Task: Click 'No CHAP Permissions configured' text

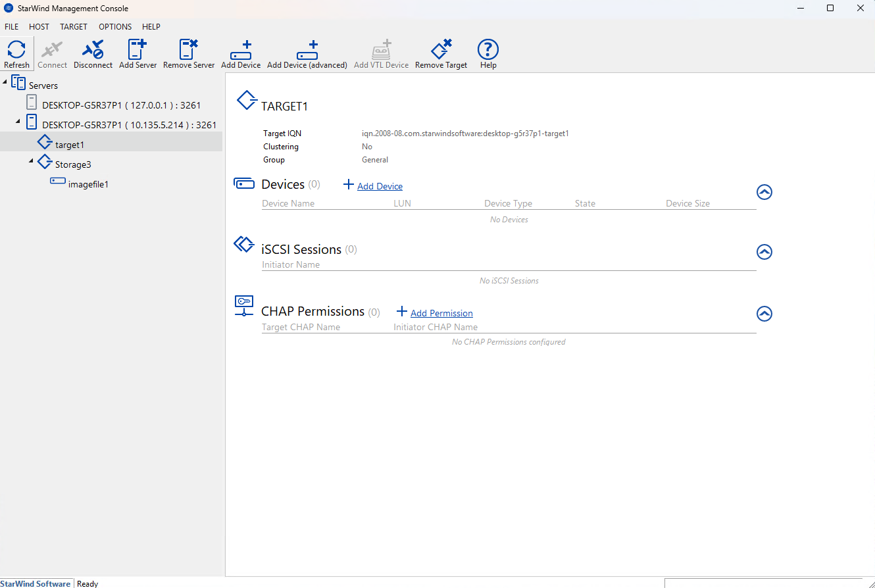Action: pos(509,342)
